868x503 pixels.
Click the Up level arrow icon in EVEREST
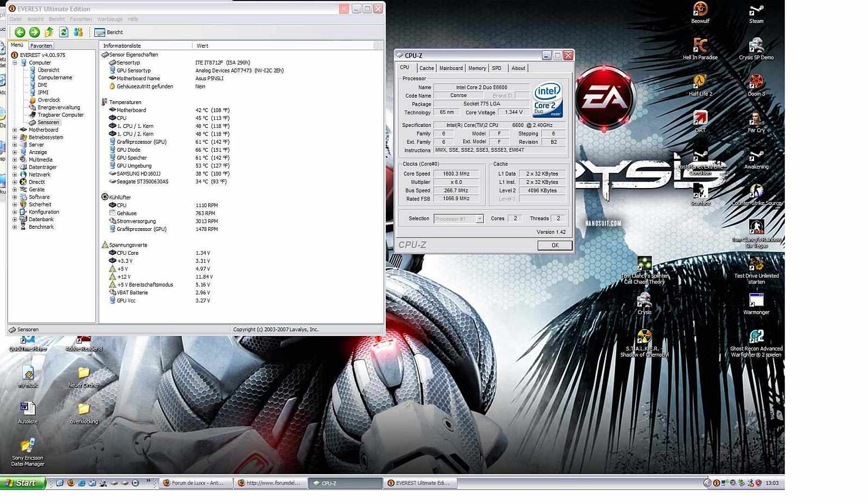[x=49, y=33]
